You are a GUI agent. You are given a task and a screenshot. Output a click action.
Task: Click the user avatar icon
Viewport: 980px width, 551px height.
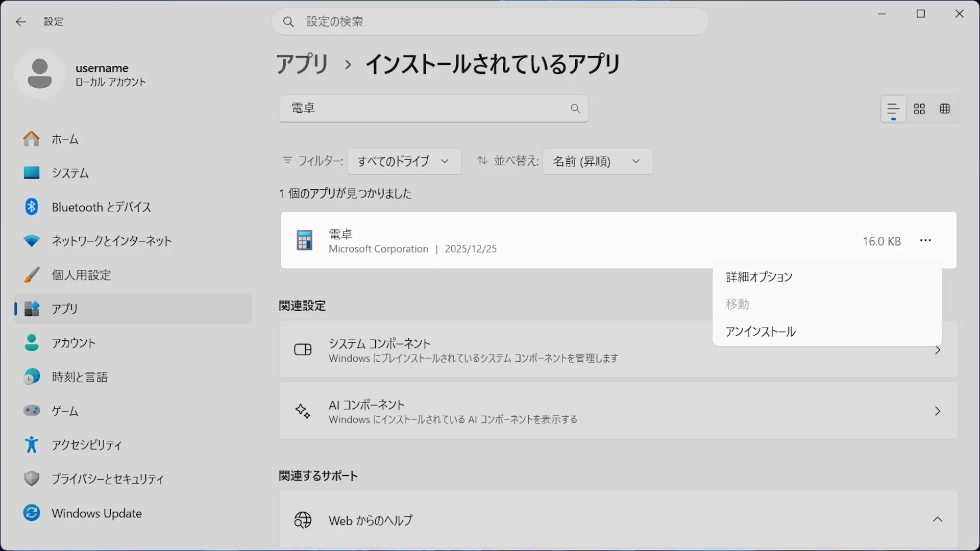pyautogui.click(x=40, y=74)
